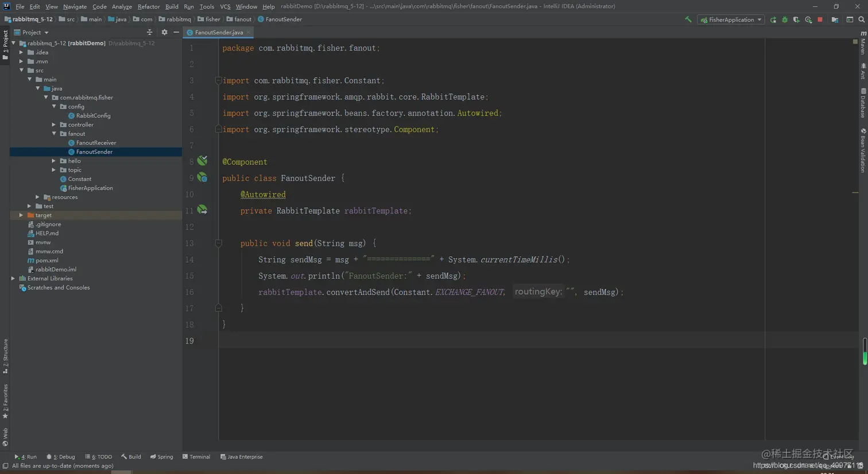Open the Java Enterprise tool window
This screenshot has height=474, width=868.
(242, 457)
